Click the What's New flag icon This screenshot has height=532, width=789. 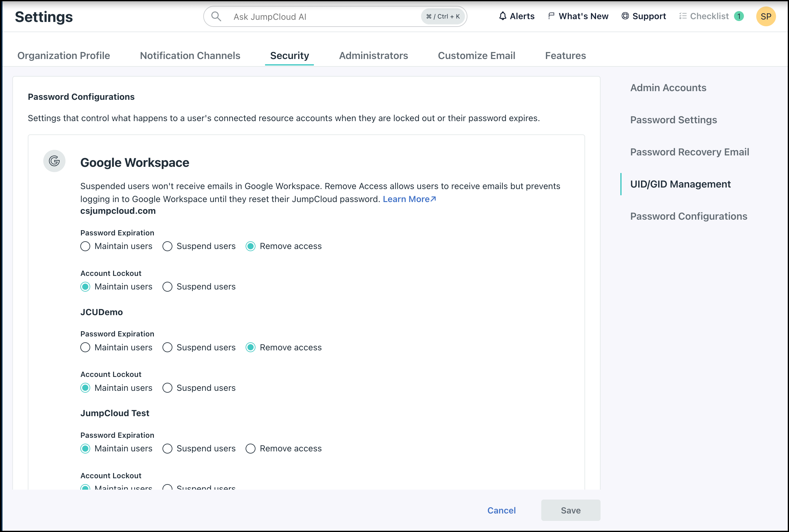(x=551, y=16)
